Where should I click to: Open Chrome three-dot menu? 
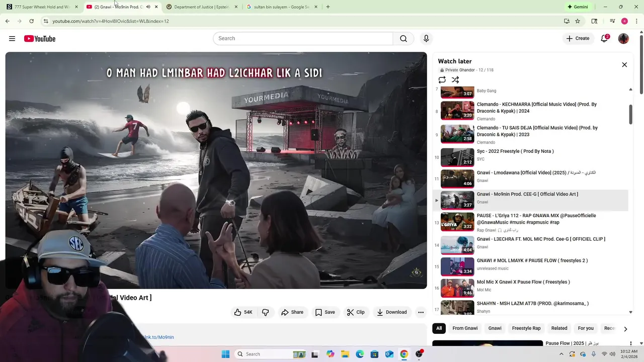[x=637, y=21]
